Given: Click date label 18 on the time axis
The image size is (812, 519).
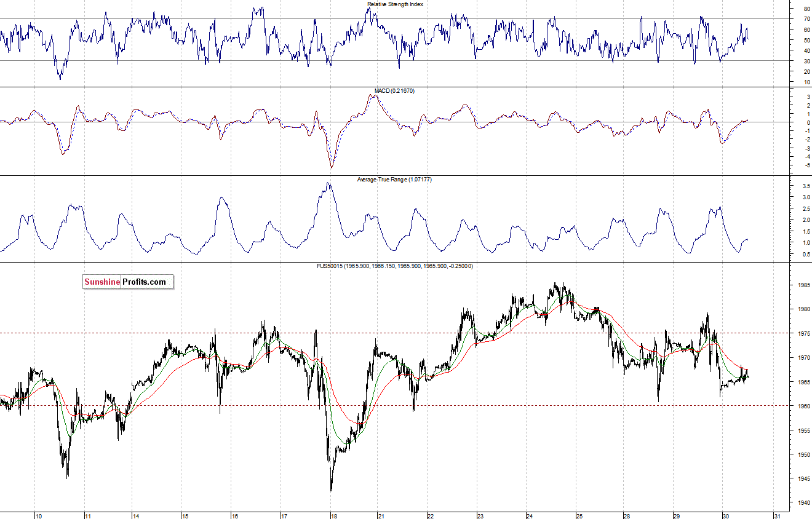Looking at the screenshot, I should (333, 516).
